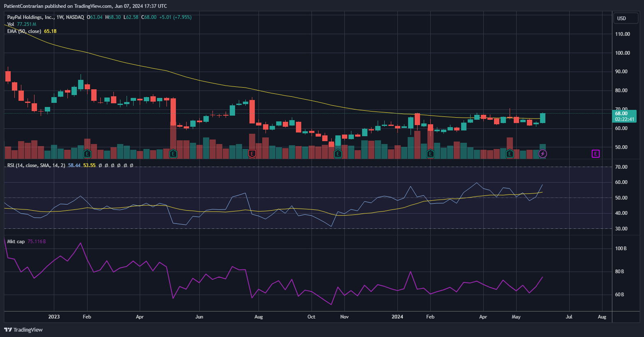Click the 80 B market cap axis label
Screen dimensions: 644x337
[620, 272]
